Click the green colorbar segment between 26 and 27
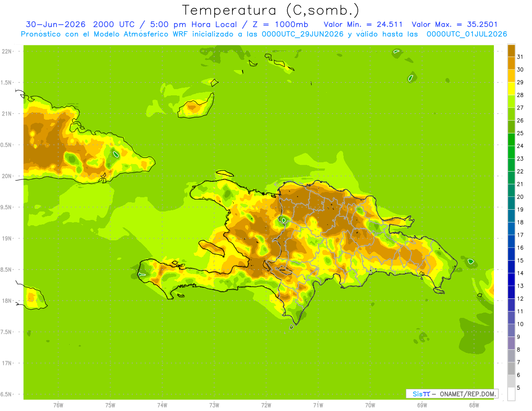 [511, 114]
